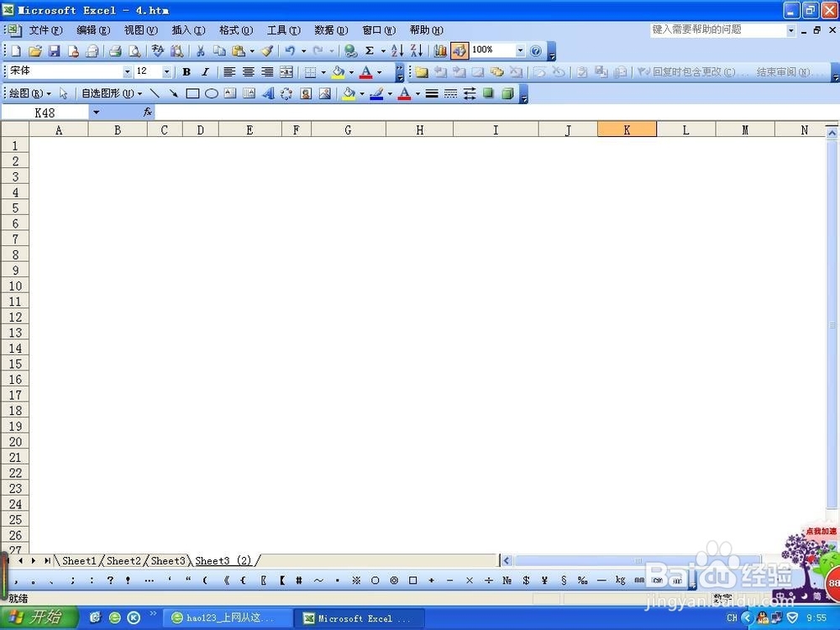This screenshot has width=840, height=630.
Task: Open the AutoShapes menu
Action: coord(112,94)
